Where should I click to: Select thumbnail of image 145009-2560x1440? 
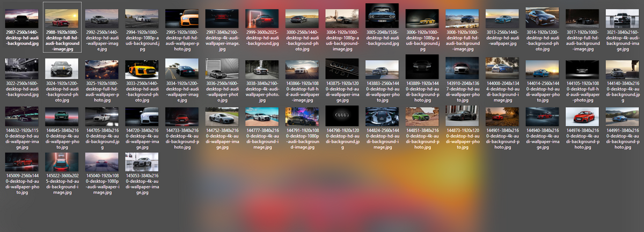[22, 162]
